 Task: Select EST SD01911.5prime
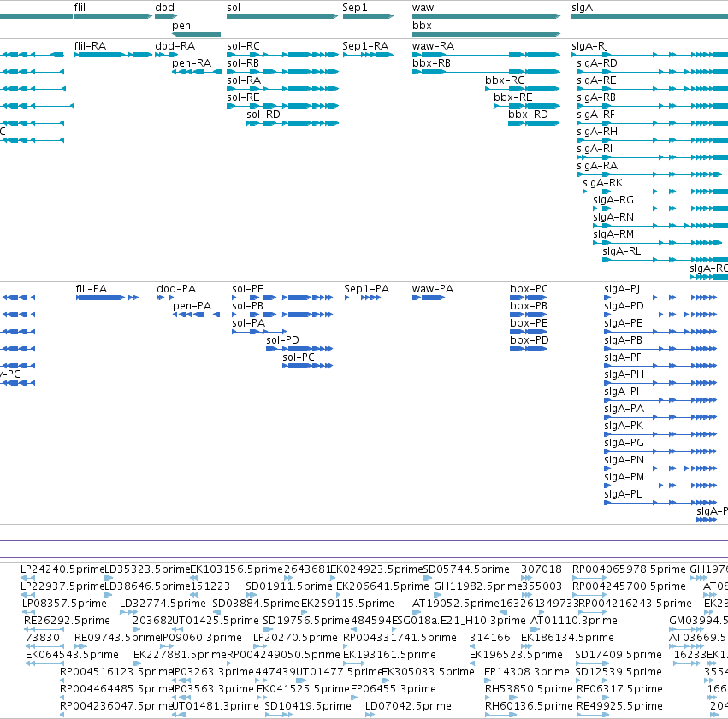pyautogui.click(x=289, y=586)
